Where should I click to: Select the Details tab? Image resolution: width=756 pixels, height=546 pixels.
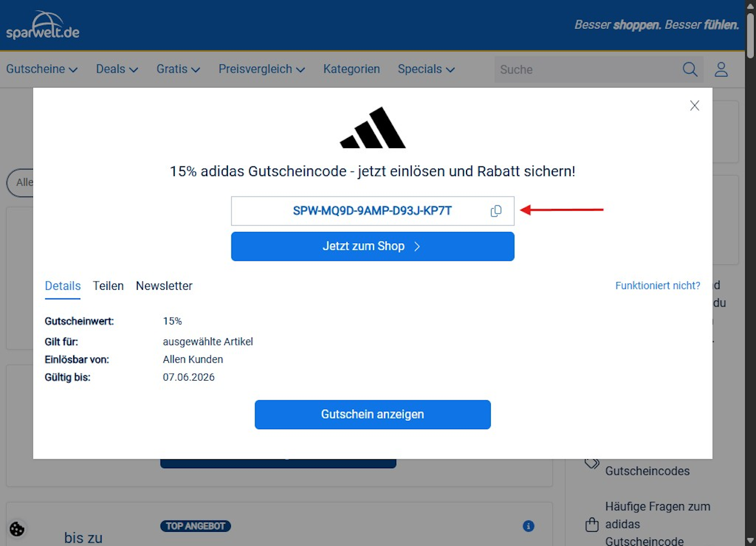tap(63, 286)
